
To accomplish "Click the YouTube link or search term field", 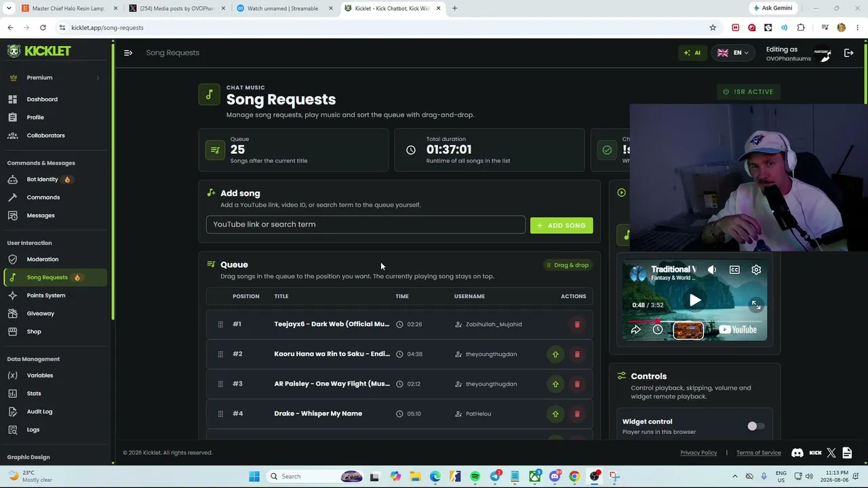I will tap(366, 224).
